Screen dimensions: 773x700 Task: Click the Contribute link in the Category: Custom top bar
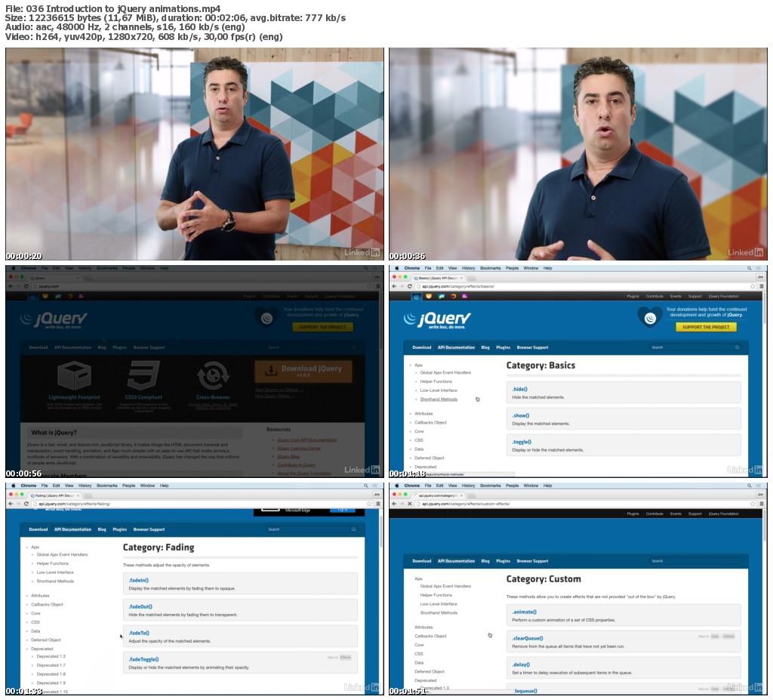(654, 513)
